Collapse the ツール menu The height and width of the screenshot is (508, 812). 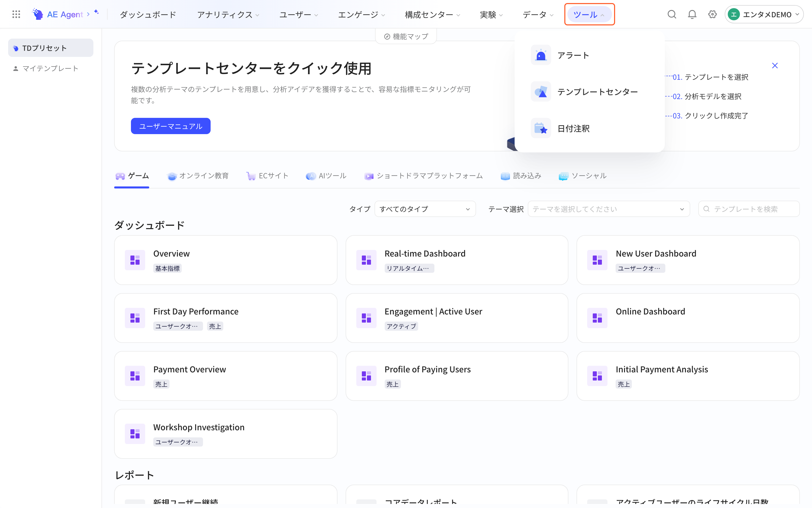(x=589, y=14)
